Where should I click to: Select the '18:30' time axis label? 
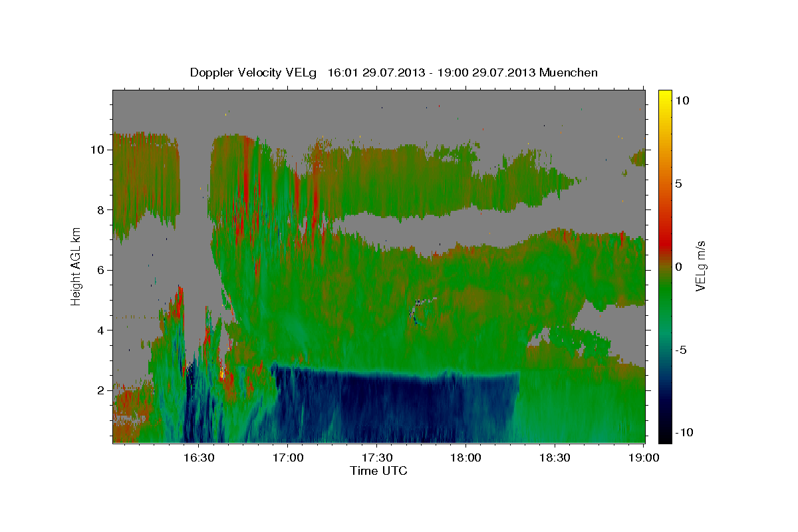click(555, 458)
